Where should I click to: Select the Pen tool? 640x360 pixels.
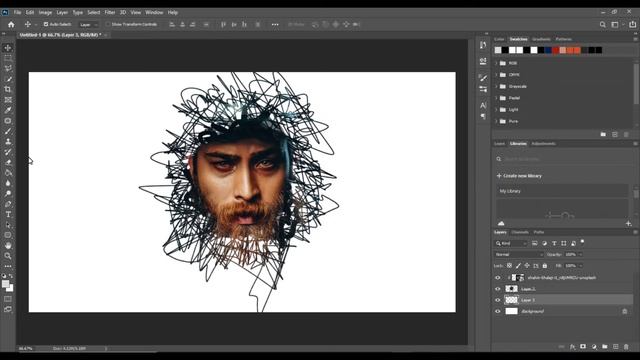(x=8, y=204)
